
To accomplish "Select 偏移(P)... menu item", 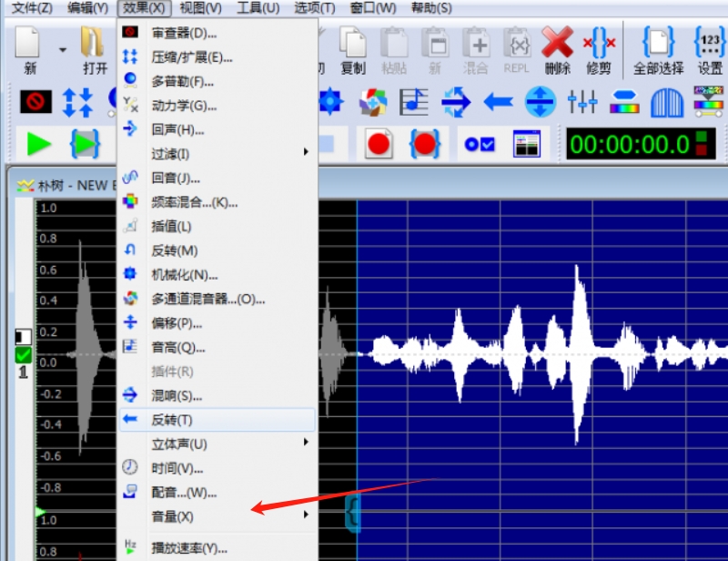I will coord(217,323).
